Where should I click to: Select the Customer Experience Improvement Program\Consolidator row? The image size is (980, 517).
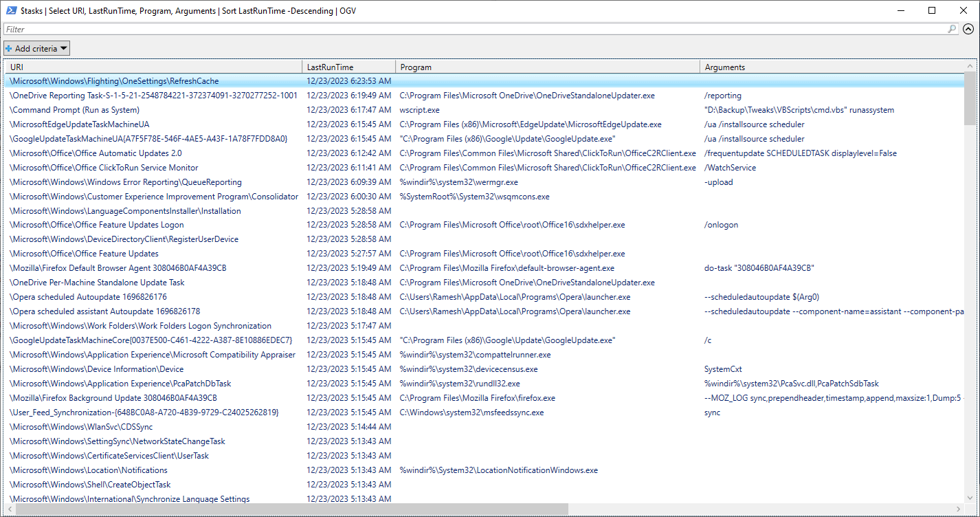pos(485,197)
